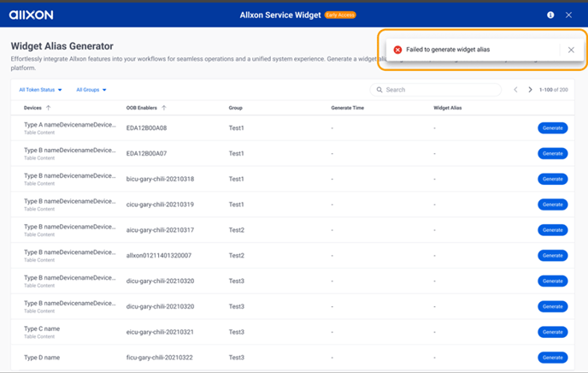588x373 pixels.
Task: Click the Allxon logo
Action: coord(31,15)
